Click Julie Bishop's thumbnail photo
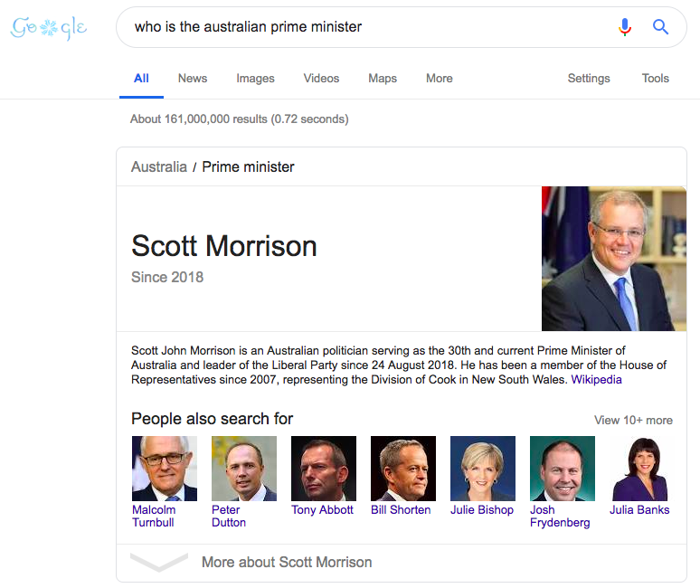Image resolution: width=700 pixels, height=588 pixels. tap(482, 469)
